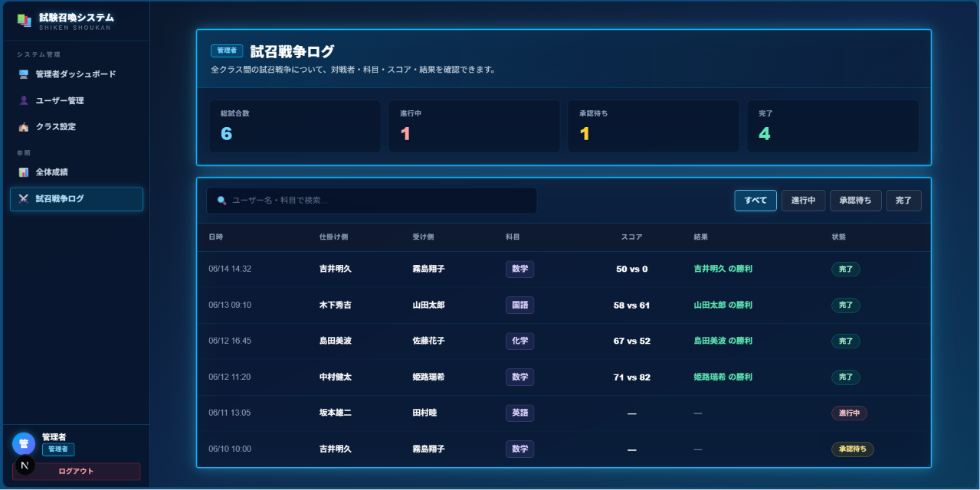The image size is (980, 490).
Task: Click the 全体成績 chart icon
Action: [x=24, y=172]
